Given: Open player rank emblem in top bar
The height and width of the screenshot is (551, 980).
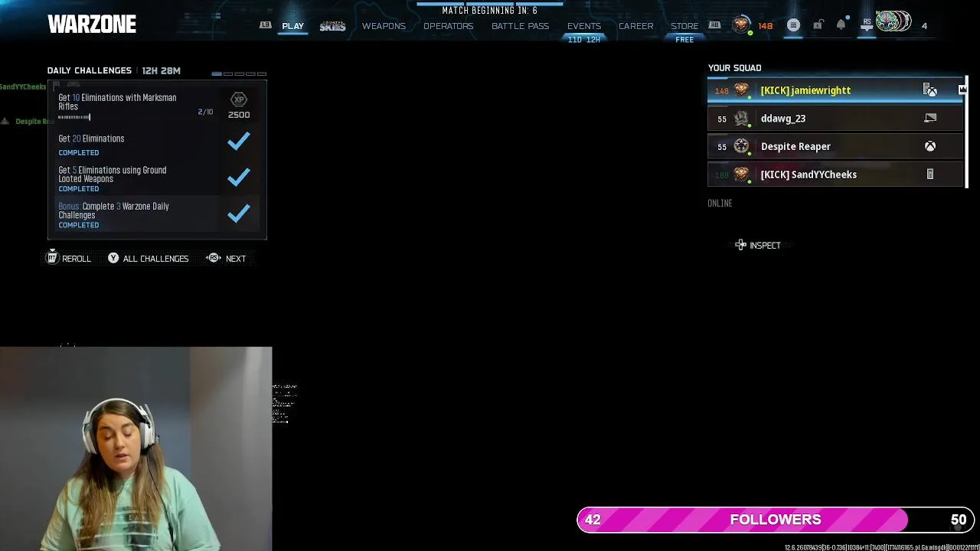Looking at the screenshot, I should (x=740, y=25).
